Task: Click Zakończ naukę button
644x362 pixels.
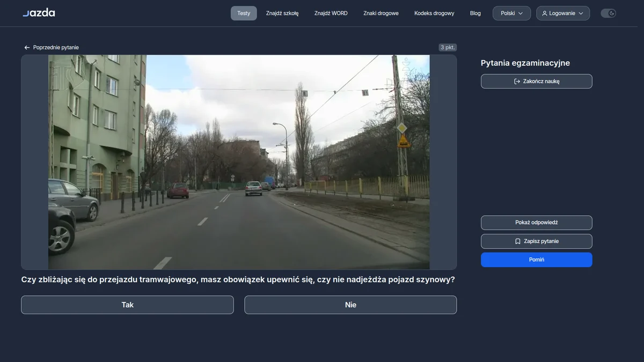Action: [537, 82]
